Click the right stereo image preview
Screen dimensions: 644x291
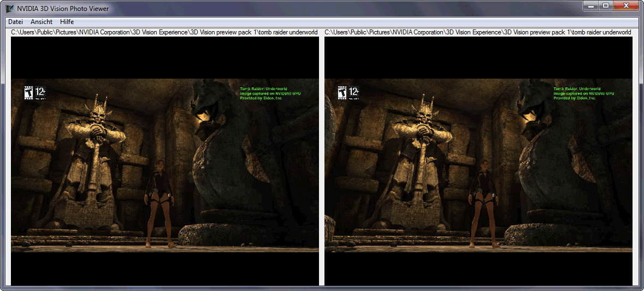[x=478, y=161]
